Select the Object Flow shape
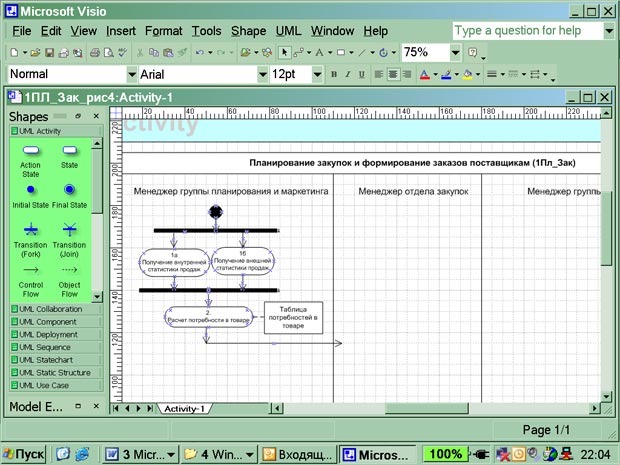Screen dimensions: 620x465 (x=69, y=270)
